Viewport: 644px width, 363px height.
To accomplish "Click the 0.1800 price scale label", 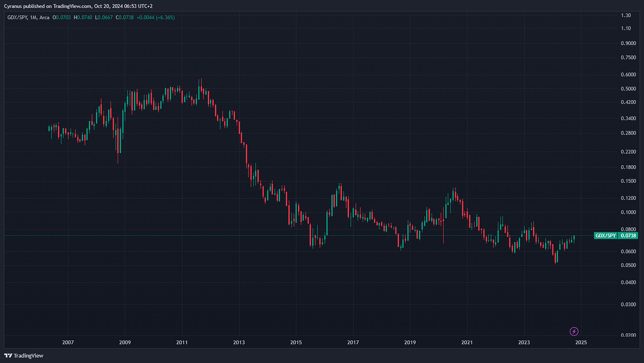I will pyautogui.click(x=628, y=167).
